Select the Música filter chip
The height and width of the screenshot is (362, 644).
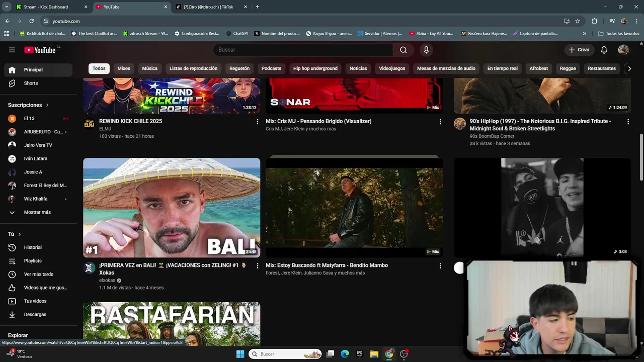pyautogui.click(x=149, y=68)
